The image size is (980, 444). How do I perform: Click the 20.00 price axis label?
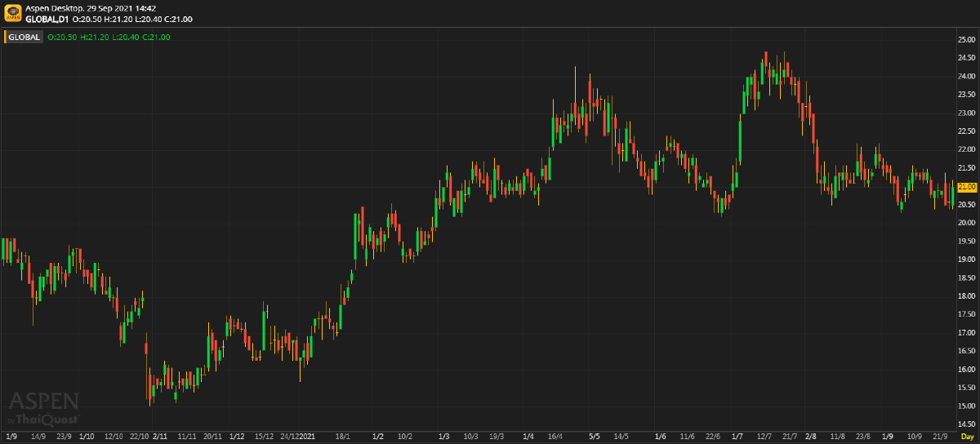click(x=967, y=223)
